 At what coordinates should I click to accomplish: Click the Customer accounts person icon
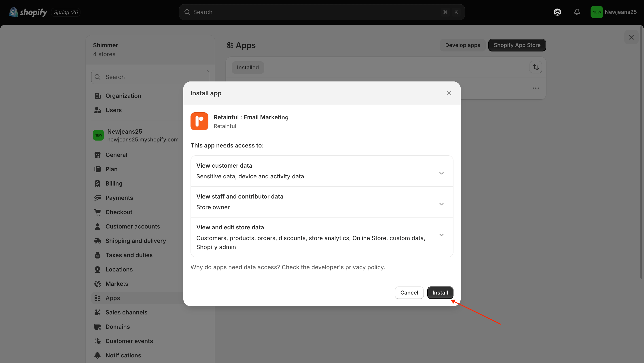click(x=97, y=226)
